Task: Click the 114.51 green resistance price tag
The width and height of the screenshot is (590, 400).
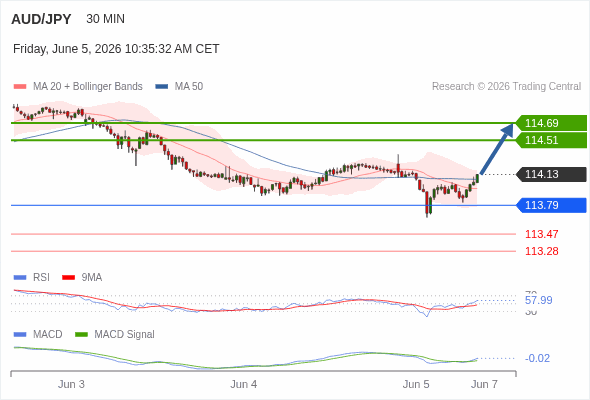Action: (551, 140)
